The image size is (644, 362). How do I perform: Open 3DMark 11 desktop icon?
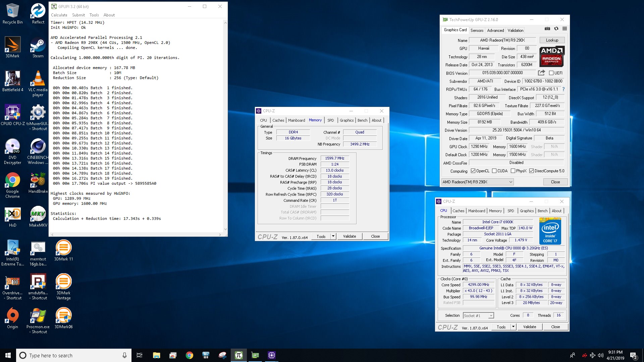(63, 250)
